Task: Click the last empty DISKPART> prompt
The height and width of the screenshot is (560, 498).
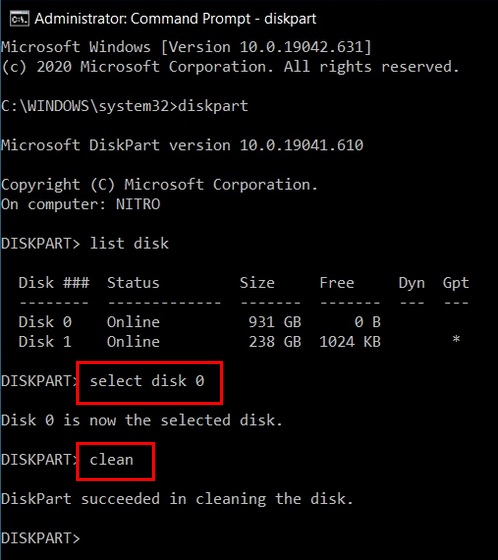Action: [x=40, y=538]
